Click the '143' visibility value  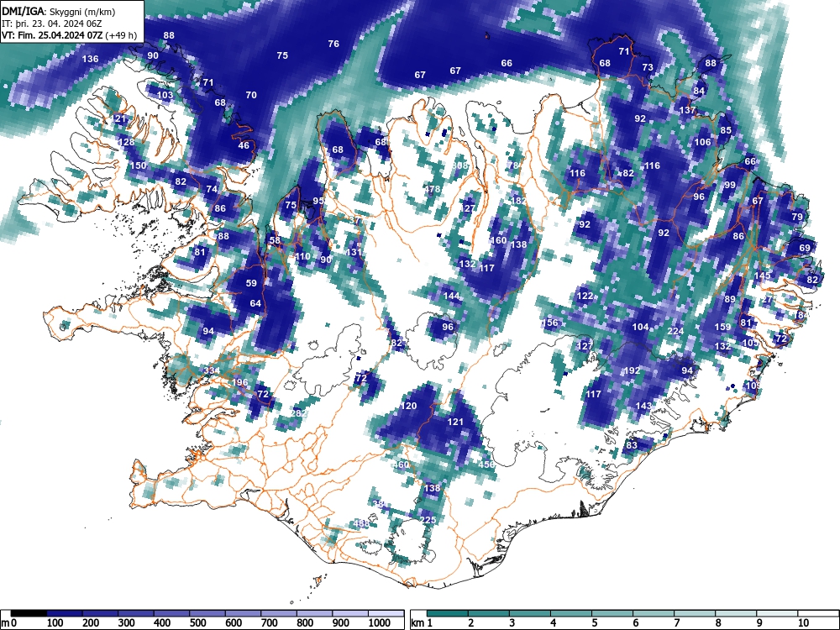tap(643, 406)
